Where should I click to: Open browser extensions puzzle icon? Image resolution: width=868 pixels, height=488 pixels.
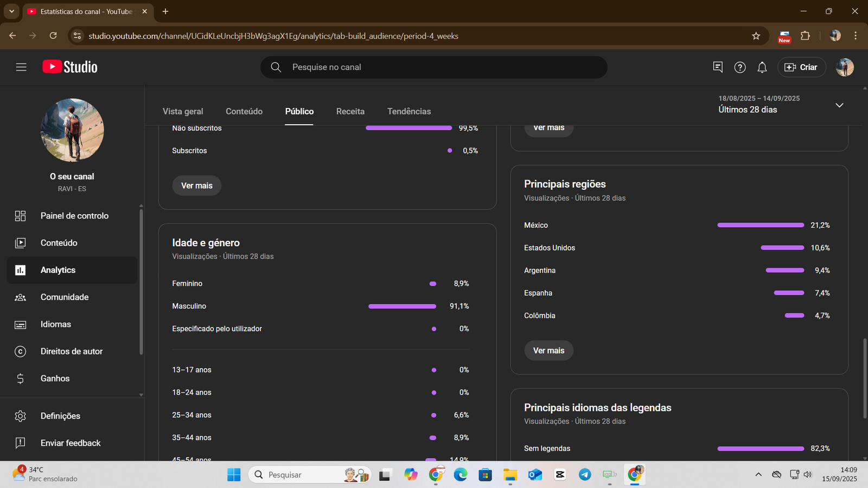pos(806,36)
